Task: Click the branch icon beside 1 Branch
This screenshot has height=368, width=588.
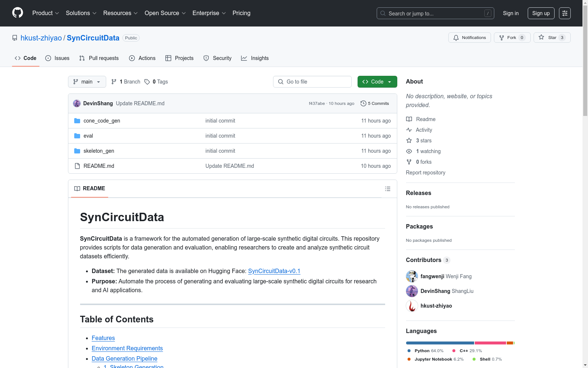Action: coord(114,82)
